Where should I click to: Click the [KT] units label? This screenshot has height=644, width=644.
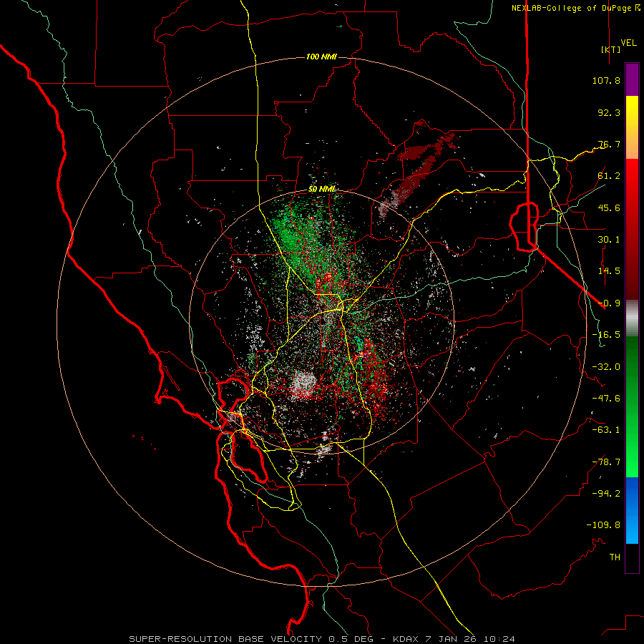[611, 49]
